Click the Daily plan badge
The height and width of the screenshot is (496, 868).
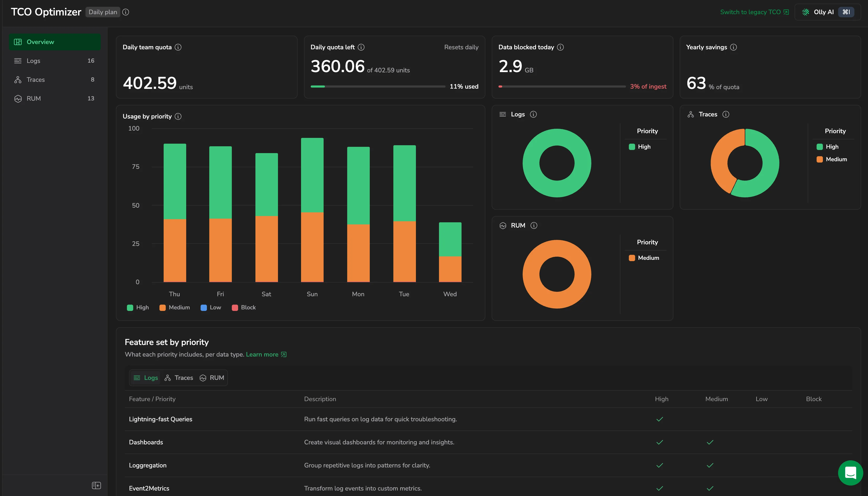pyautogui.click(x=103, y=12)
